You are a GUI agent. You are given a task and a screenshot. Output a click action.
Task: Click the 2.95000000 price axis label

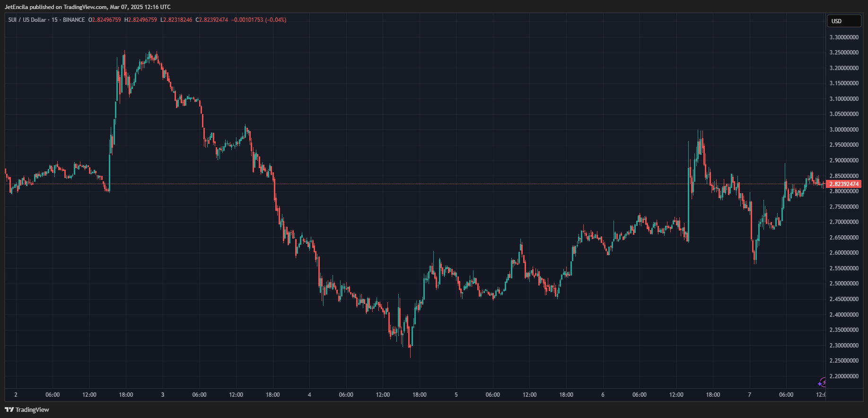844,145
